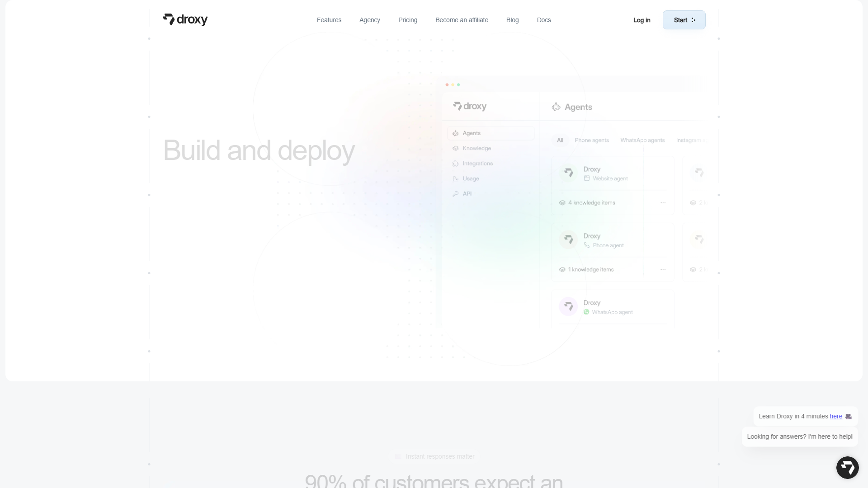
Task: Select the All agents filter tab
Action: tap(560, 140)
